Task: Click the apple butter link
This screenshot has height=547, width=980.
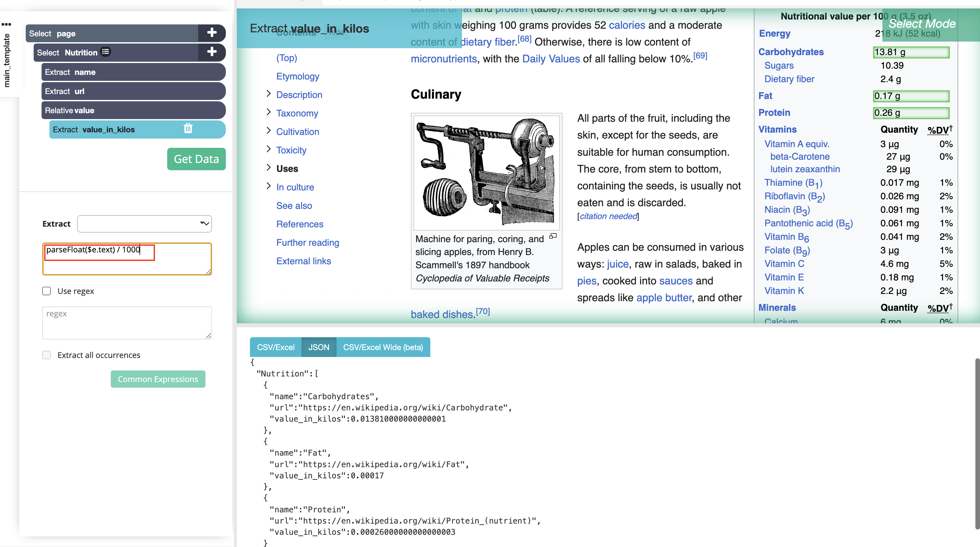Action: (664, 297)
